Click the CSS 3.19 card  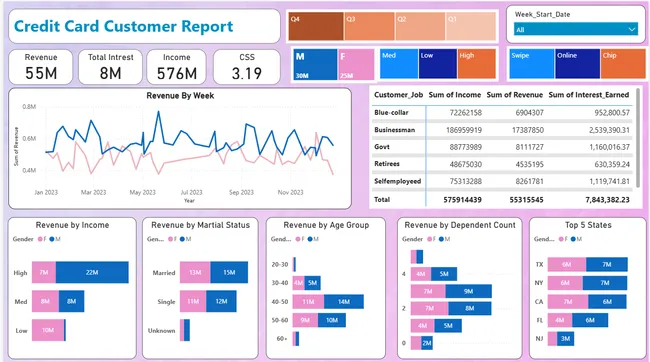[247, 67]
